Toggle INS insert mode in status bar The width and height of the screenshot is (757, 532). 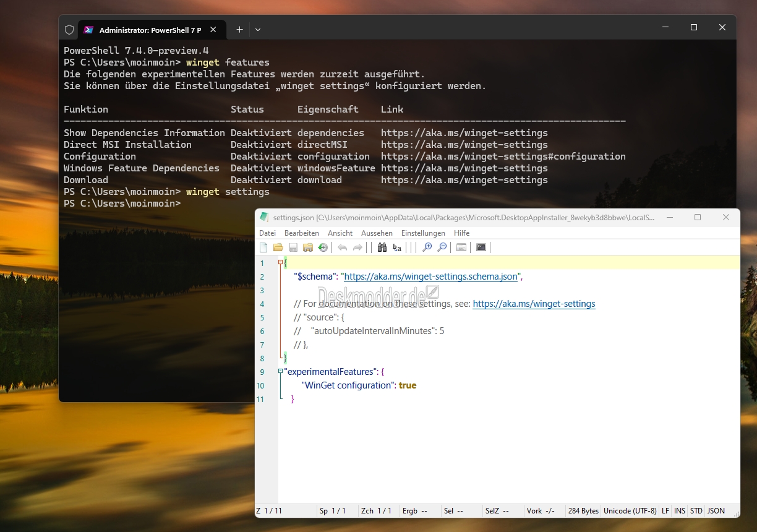pos(680,511)
